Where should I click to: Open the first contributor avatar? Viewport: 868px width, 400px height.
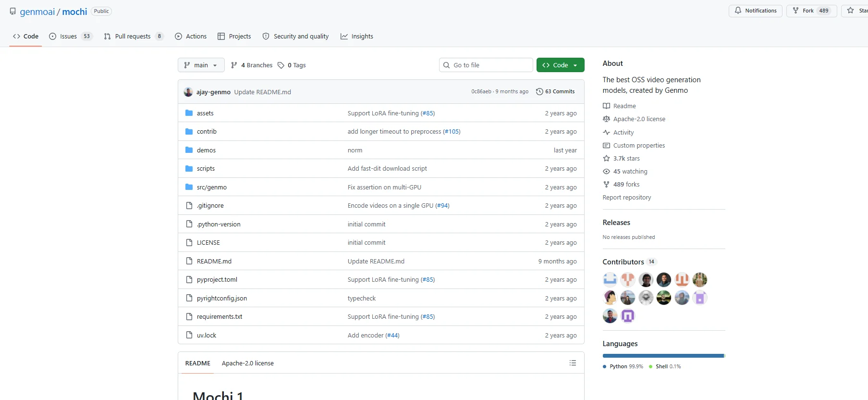pyautogui.click(x=610, y=279)
